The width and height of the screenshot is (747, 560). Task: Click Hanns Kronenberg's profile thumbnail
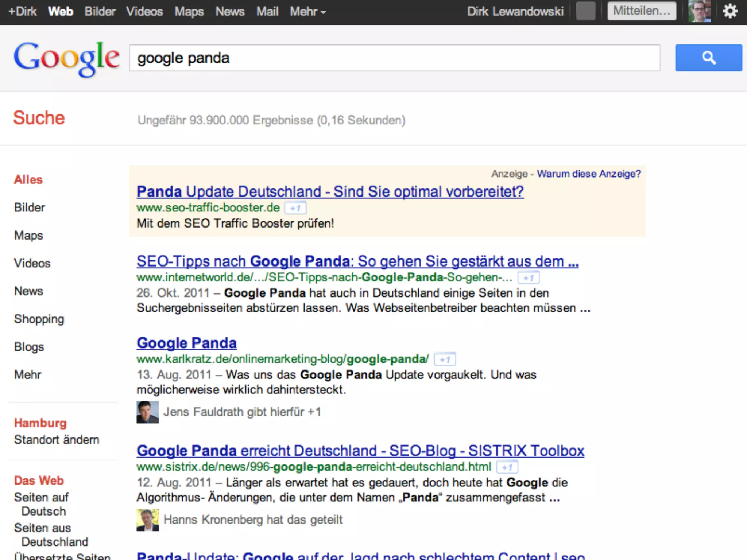point(147,520)
